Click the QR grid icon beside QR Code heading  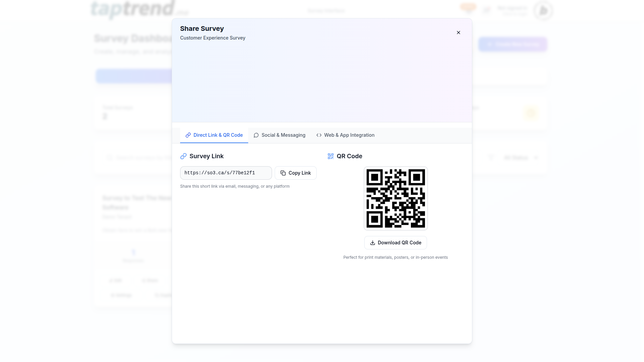tap(331, 156)
